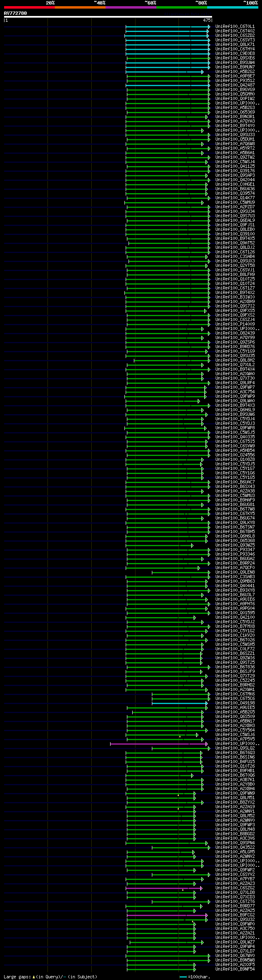Click the green ~80% identity color segment
This screenshot has height=980, width=262.
(x=182, y=7)
